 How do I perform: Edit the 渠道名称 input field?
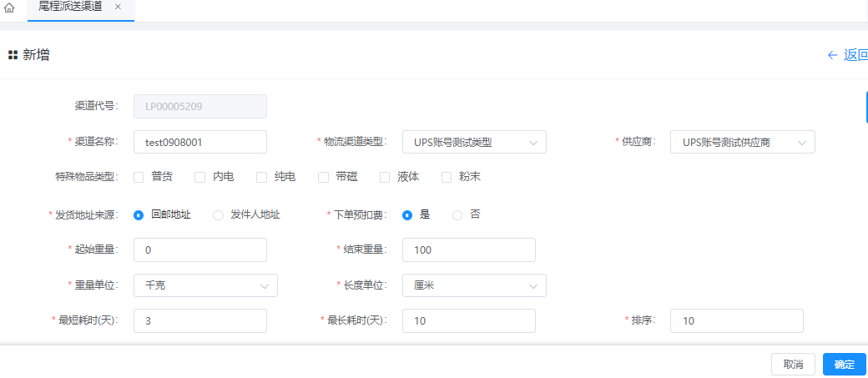click(x=200, y=142)
